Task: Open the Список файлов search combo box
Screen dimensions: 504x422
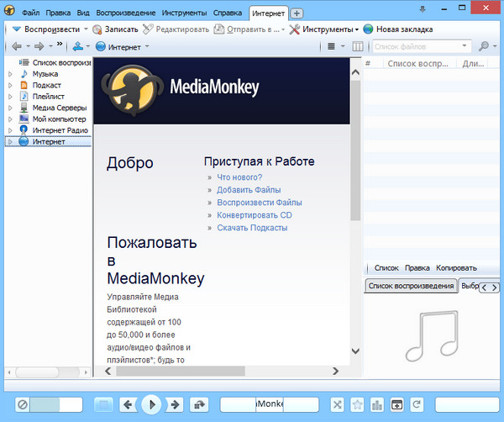Action: pos(422,46)
